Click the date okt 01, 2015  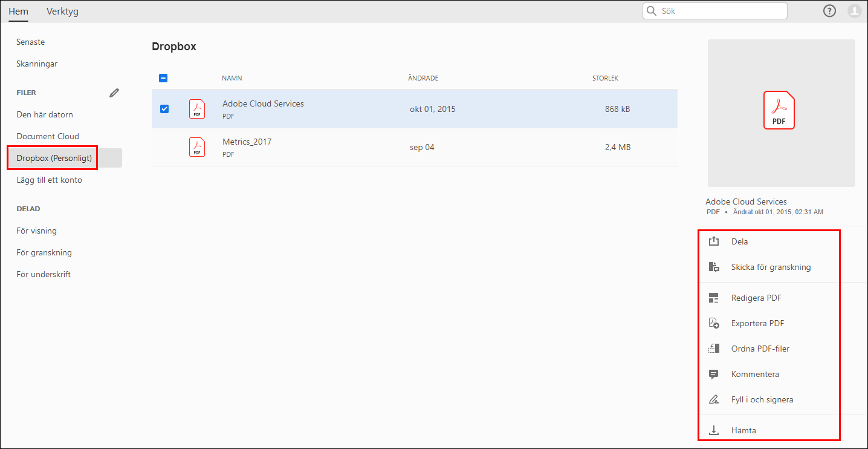pyautogui.click(x=433, y=109)
